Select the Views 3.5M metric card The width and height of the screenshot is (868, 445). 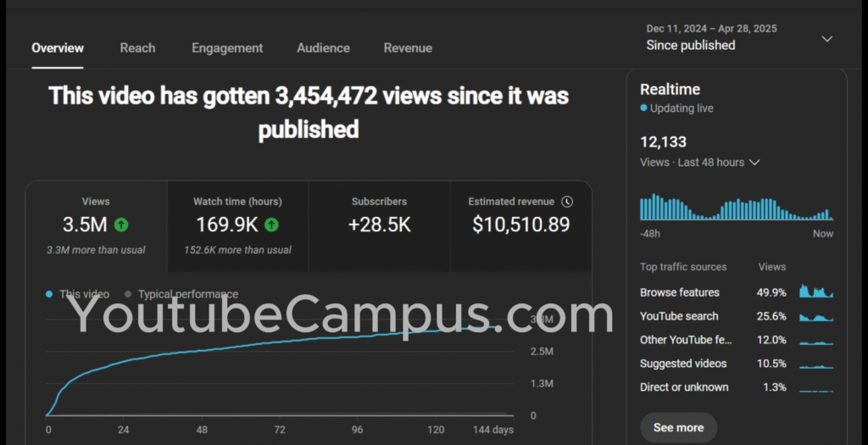[x=96, y=226]
